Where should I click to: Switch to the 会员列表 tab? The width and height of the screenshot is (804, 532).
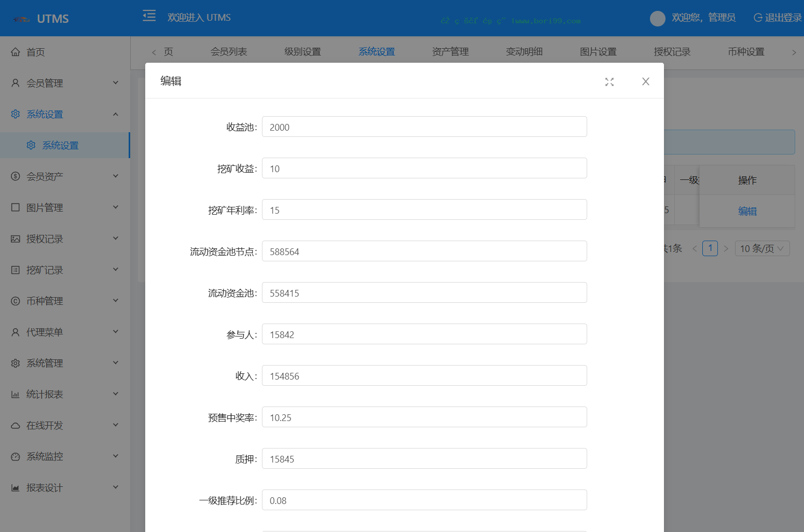point(229,52)
